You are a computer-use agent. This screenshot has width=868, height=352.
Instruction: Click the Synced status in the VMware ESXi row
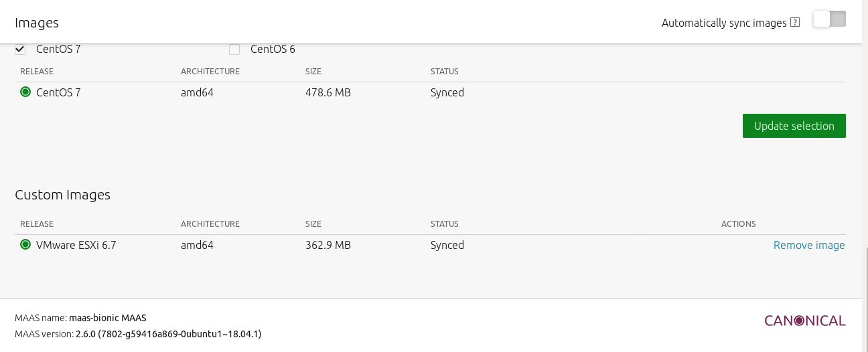point(447,245)
